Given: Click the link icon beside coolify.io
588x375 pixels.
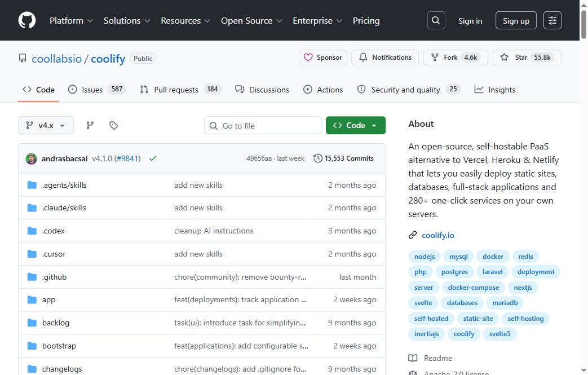Looking at the screenshot, I should pyautogui.click(x=413, y=235).
